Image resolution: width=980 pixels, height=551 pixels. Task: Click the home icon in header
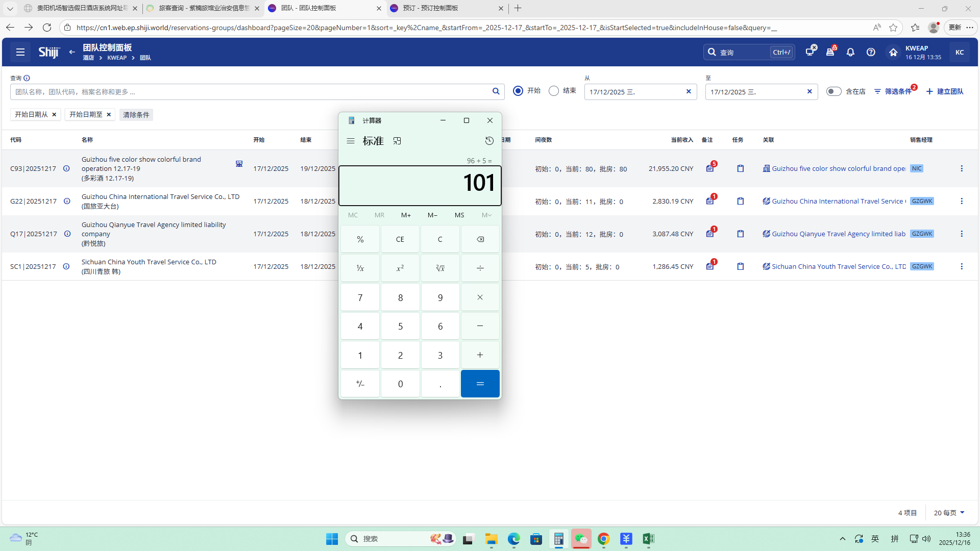tap(893, 52)
